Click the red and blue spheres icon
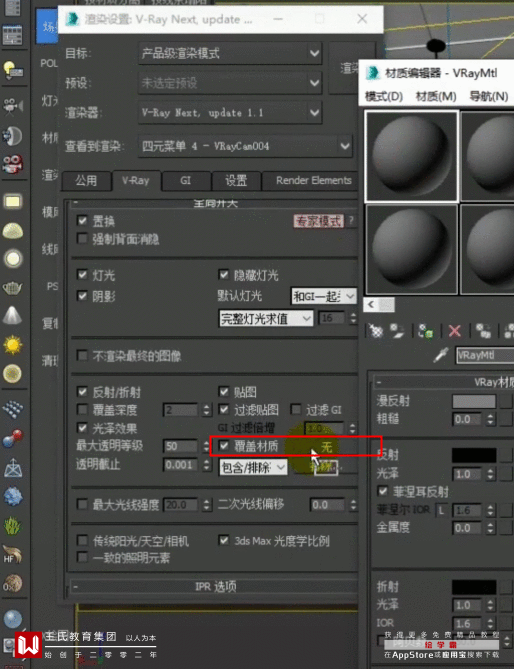 12,438
